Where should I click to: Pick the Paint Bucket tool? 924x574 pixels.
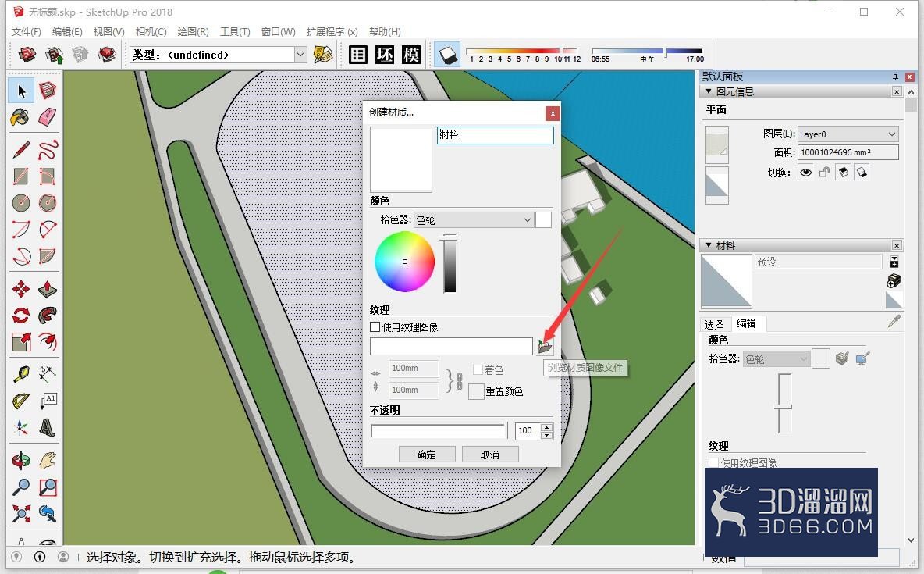tap(21, 117)
